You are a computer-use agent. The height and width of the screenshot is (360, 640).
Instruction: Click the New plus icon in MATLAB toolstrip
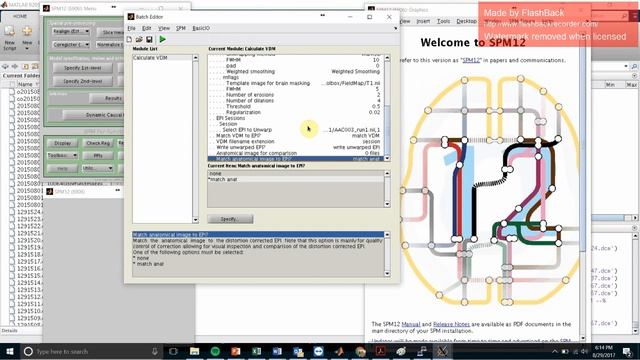(27, 37)
